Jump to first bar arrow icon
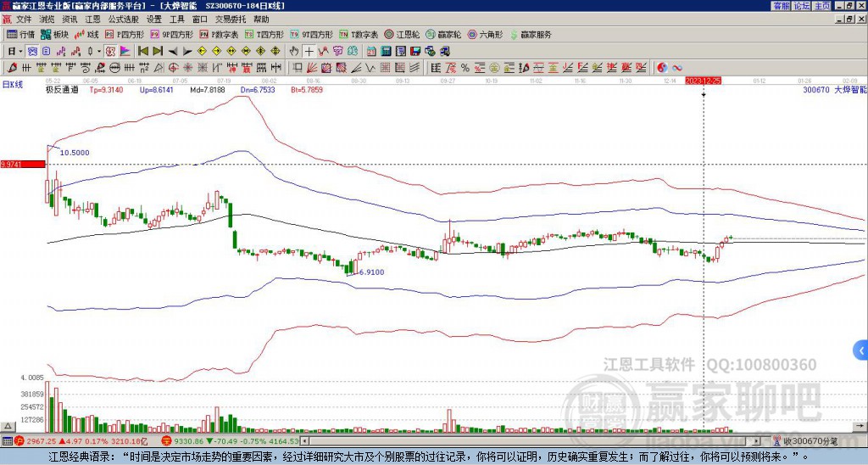Viewport: 868px width, 465px height. tap(142, 51)
